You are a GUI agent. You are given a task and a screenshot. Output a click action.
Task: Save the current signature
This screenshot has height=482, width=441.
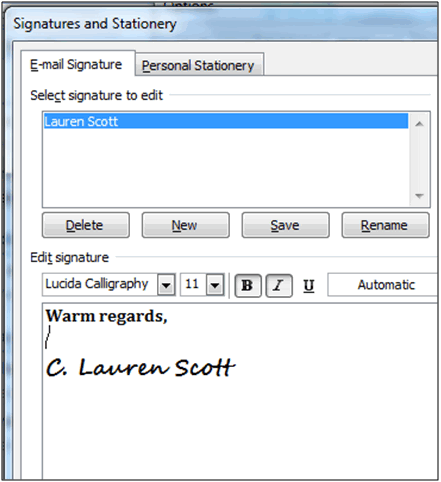point(285,225)
